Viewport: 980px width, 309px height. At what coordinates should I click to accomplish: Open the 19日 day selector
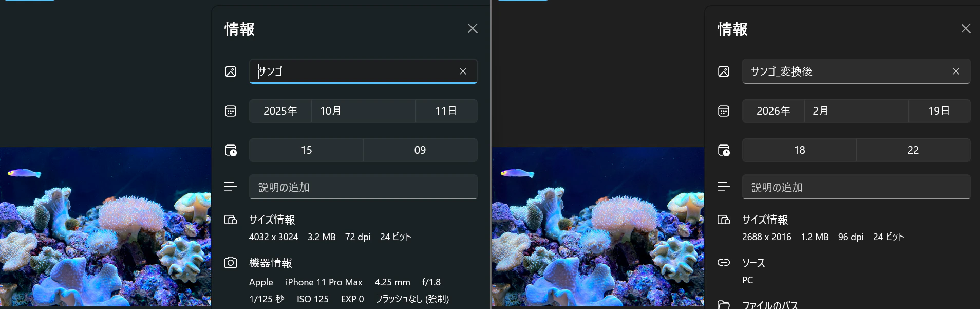(x=939, y=111)
